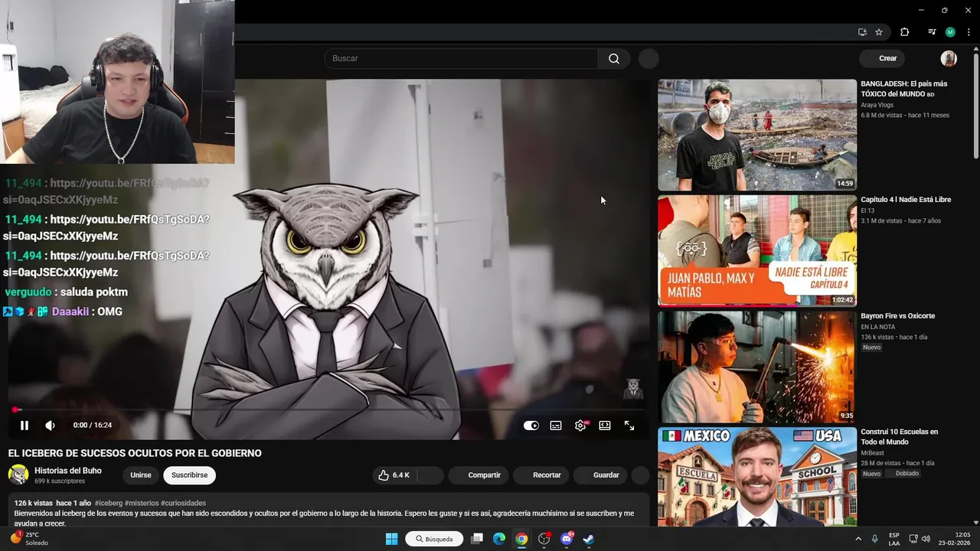Bookmark this page with the star icon
This screenshot has width=980, height=551.
pyautogui.click(x=879, y=32)
